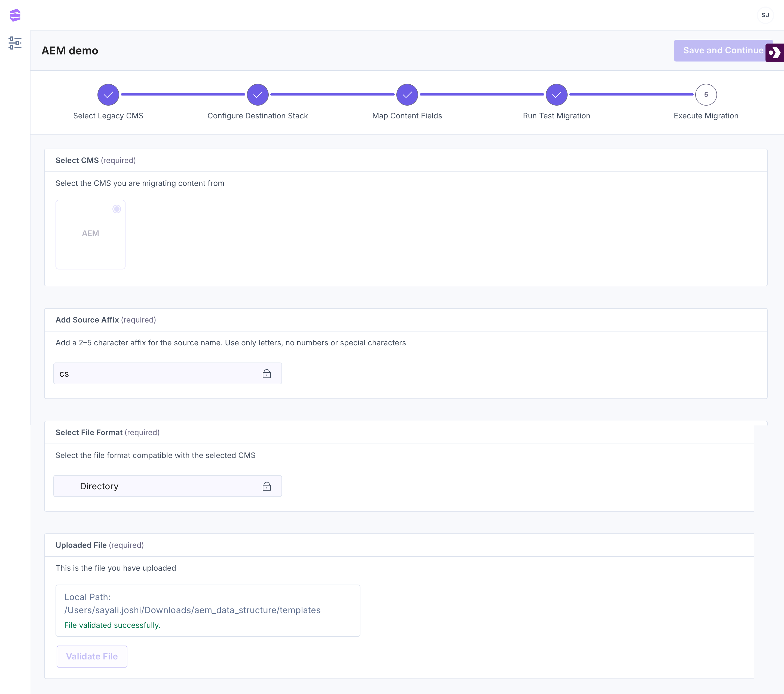Click the dark purple arrow widget icon
Screen dimensions: 784x694
775,53
